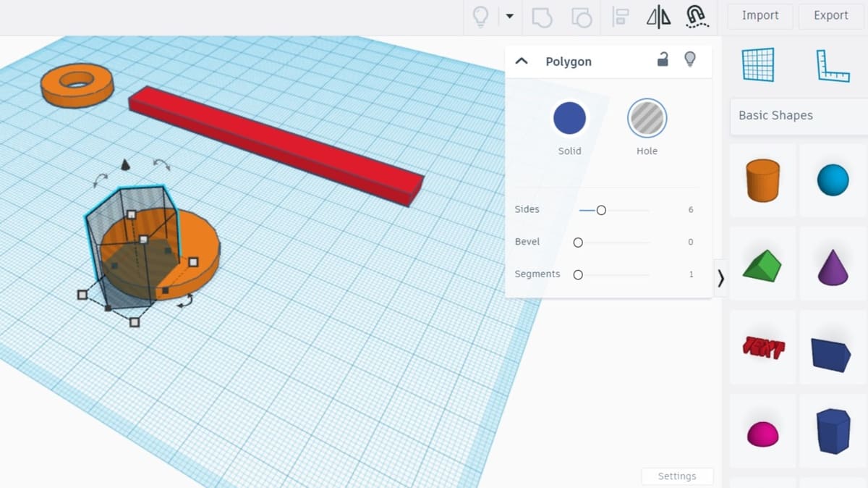Adjust the Bevel slider handle
868x488 pixels.
click(x=578, y=243)
